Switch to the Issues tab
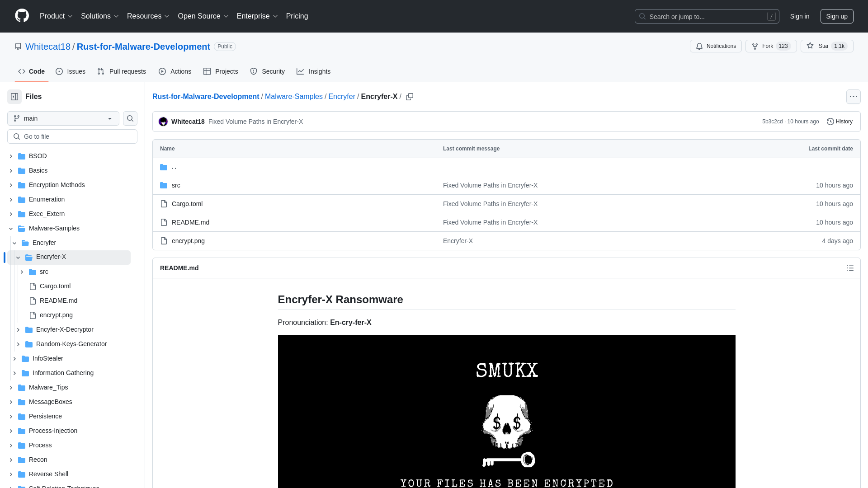 (x=71, y=71)
